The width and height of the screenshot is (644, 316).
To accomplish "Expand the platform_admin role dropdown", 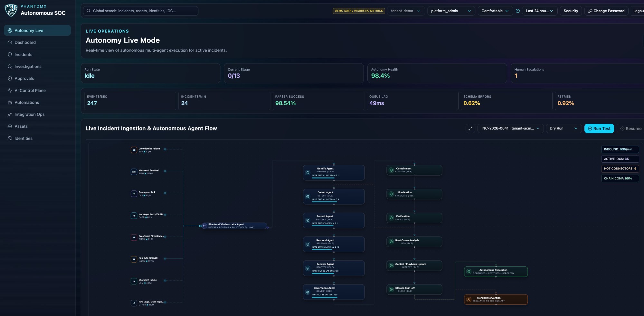I will click(451, 11).
